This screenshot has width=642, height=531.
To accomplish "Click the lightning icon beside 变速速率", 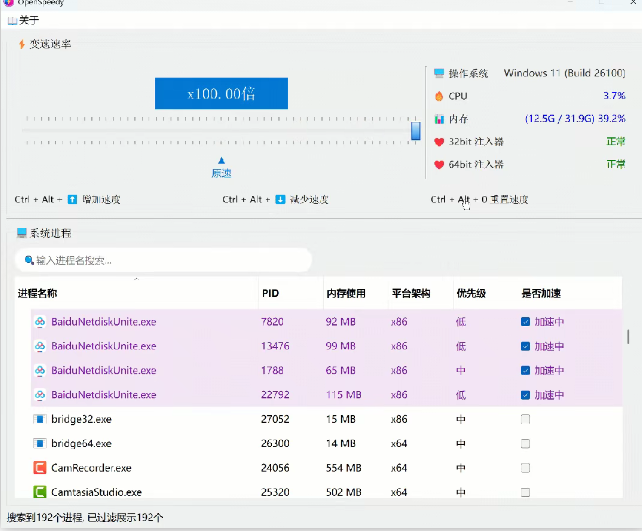I will point(22,44).
